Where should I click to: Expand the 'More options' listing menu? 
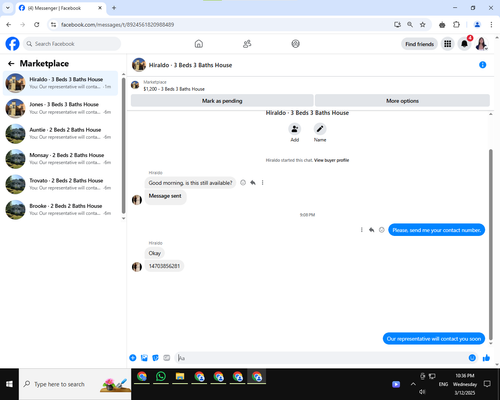coord(402,101)
